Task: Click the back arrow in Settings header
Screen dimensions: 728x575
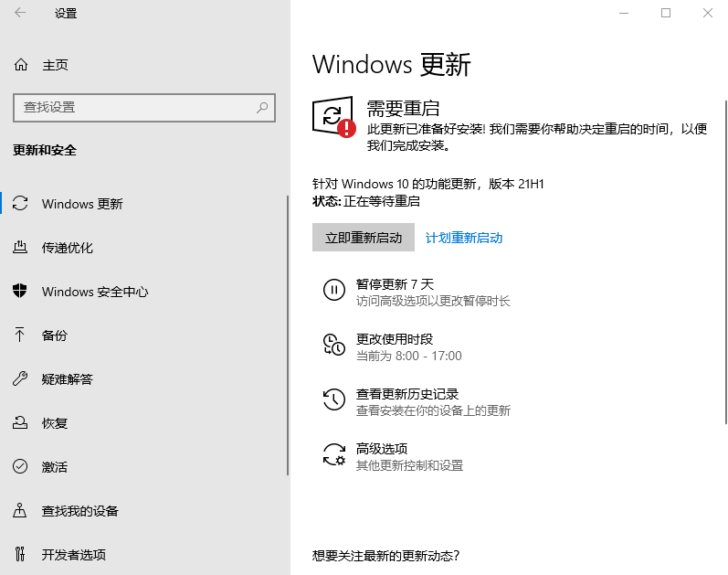Action: tap(20, 13)
